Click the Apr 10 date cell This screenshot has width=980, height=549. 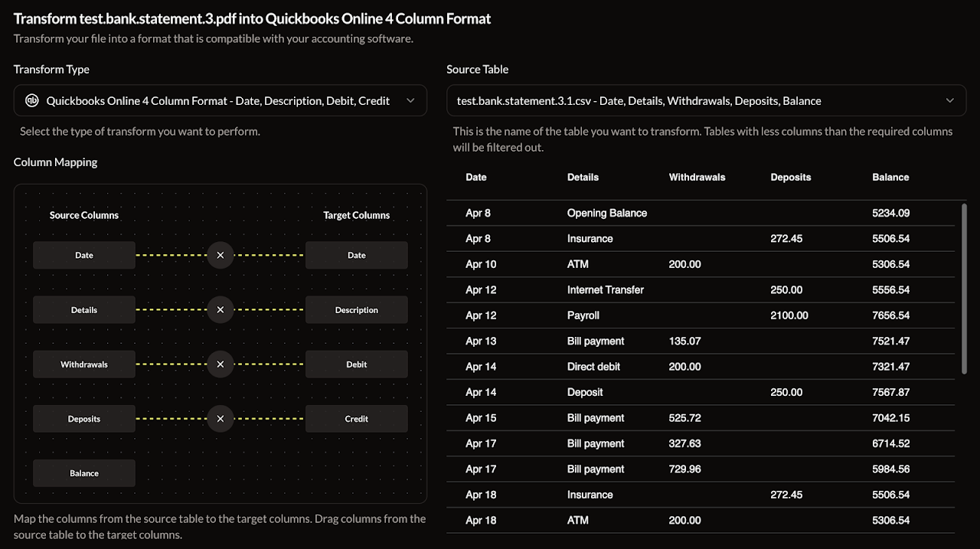coord(481,264)
